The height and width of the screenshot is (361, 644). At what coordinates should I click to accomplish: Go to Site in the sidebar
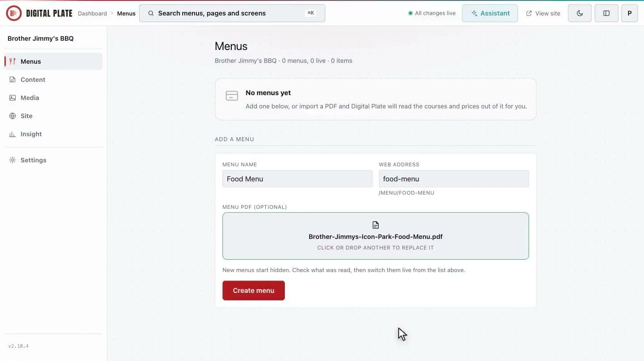click(54, 116)
